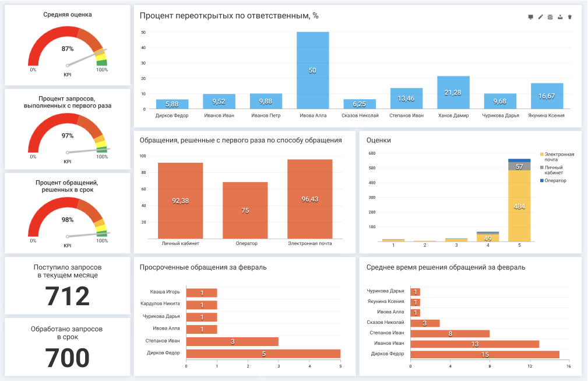This screenshot has width=588, height=381.
Task: Click Ханов Дамир axis label
Action: [453, 116]
